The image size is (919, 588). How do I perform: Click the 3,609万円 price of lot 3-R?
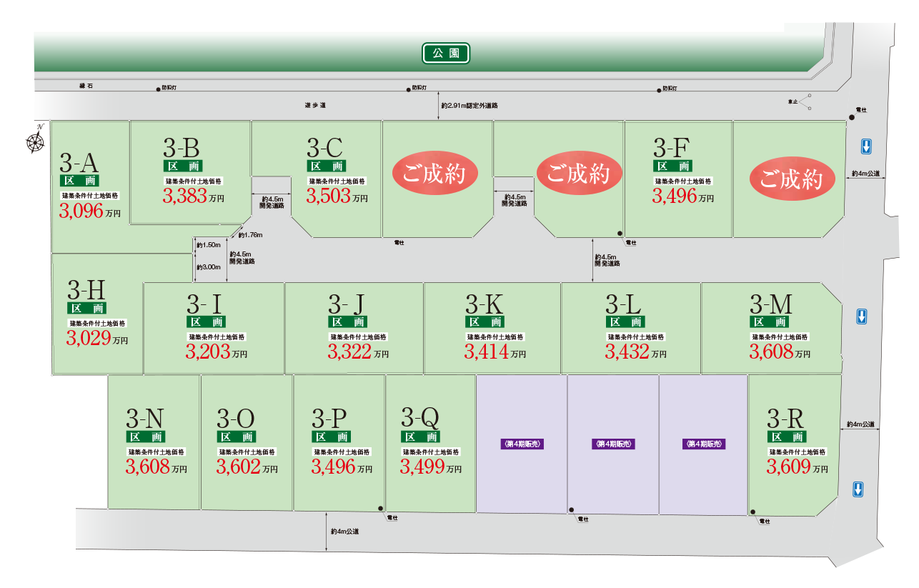point(798,467)
